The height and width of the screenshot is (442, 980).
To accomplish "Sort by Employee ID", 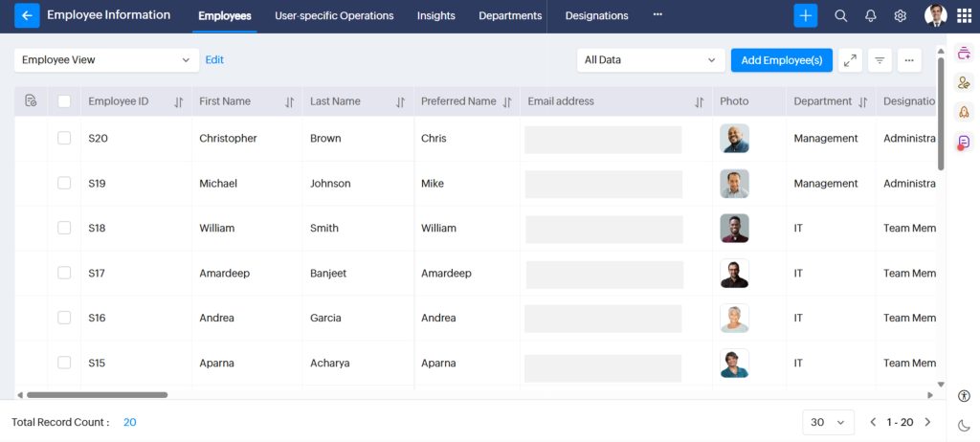I will (x=178, y=102).
